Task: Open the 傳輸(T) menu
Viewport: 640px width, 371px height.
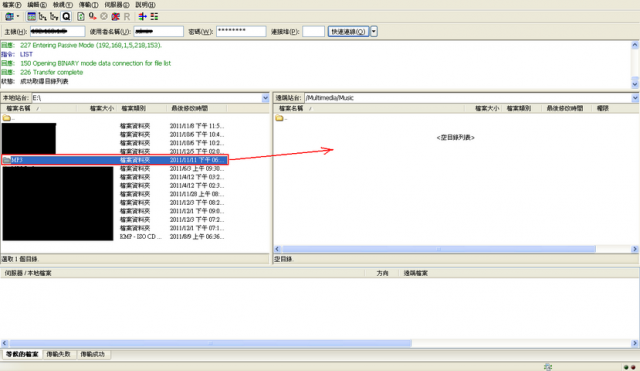Action: point(88,5)
